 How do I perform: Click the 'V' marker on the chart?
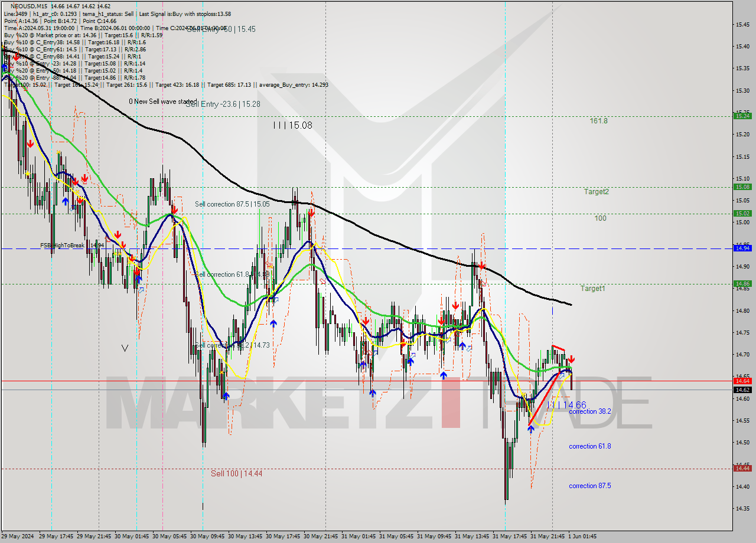[x=125, y=348]
